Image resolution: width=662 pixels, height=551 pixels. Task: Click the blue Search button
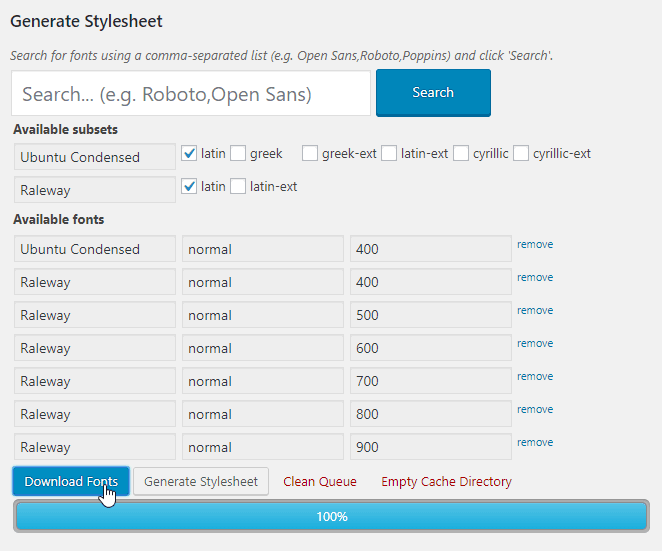coord(433,93)
